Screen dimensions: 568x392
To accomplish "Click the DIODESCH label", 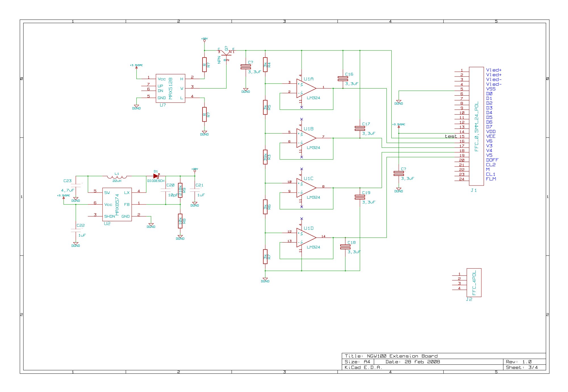I will click(156, 181).
